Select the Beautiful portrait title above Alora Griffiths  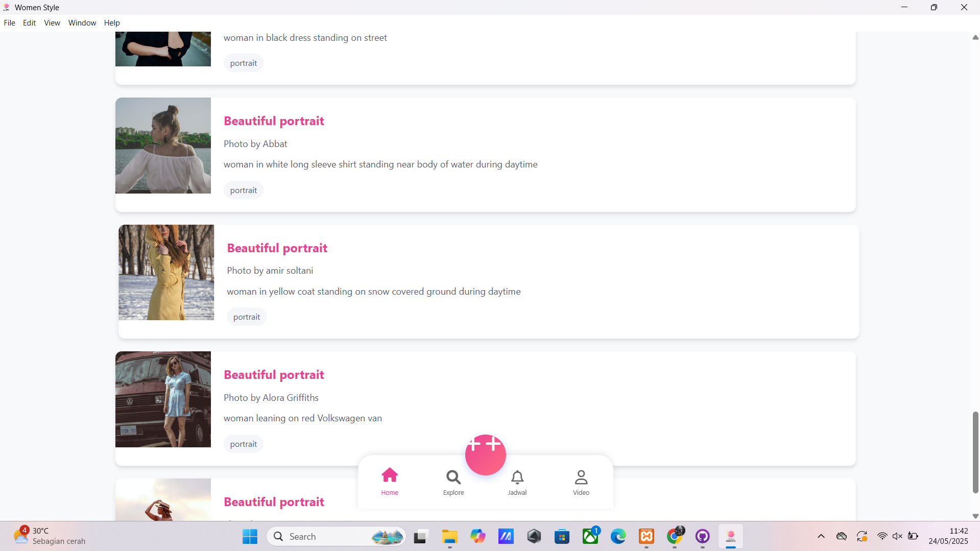coord(274,375)
